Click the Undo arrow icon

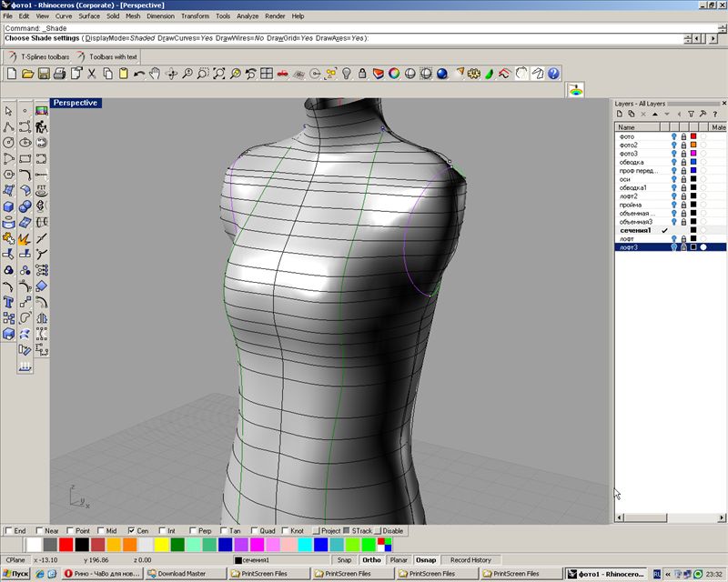click(x=139, y=73)
